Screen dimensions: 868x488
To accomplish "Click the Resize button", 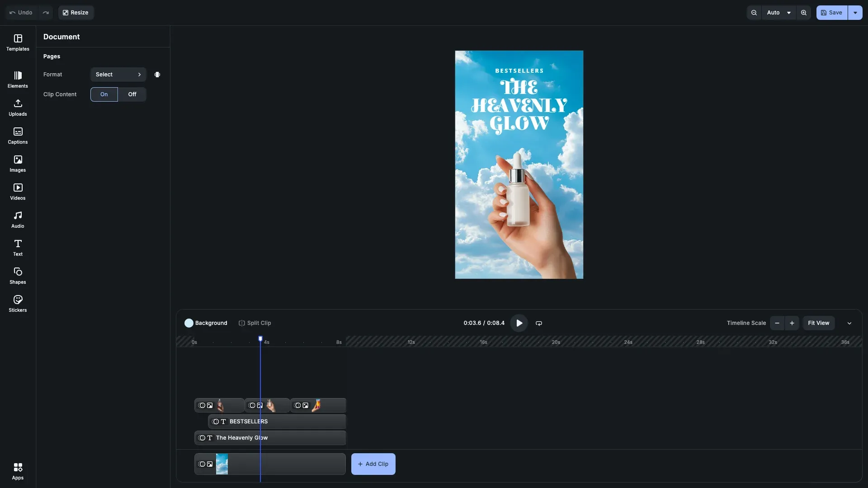I will pyautogui.click(x=75, y=12).
